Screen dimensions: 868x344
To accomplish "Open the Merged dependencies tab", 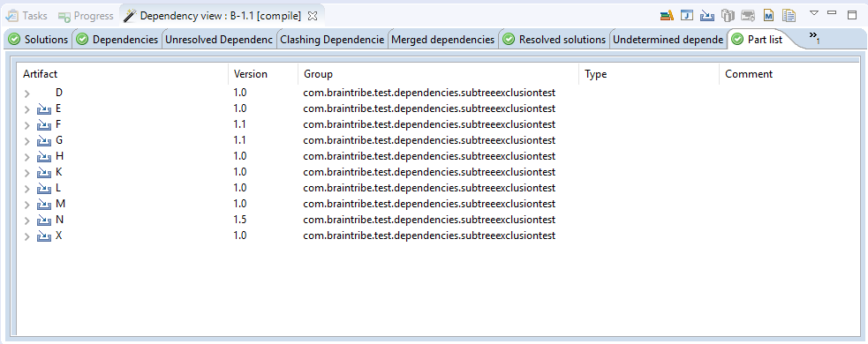I will [x=443, y=40].
